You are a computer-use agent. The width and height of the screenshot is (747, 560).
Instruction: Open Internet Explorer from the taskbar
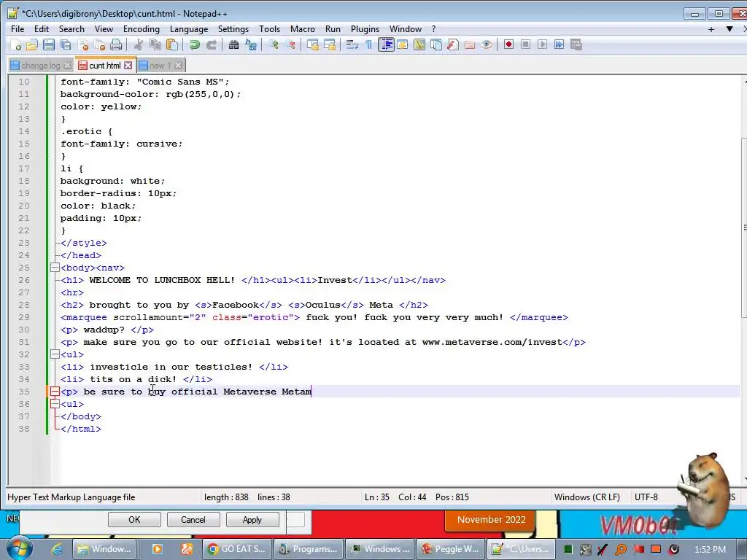coord(57,549)
